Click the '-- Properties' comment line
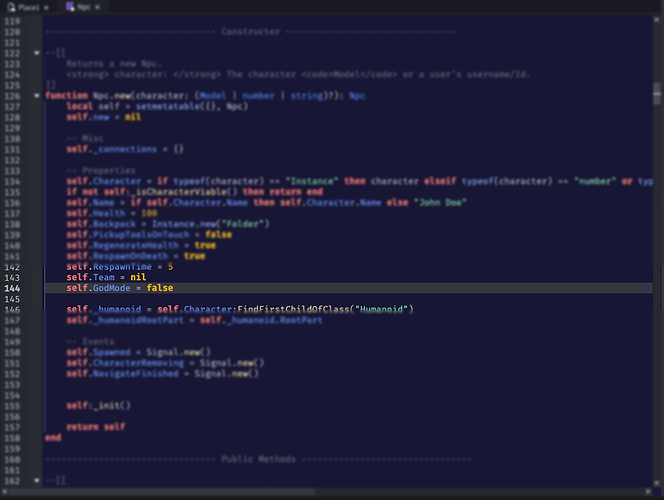 (101, 170)
